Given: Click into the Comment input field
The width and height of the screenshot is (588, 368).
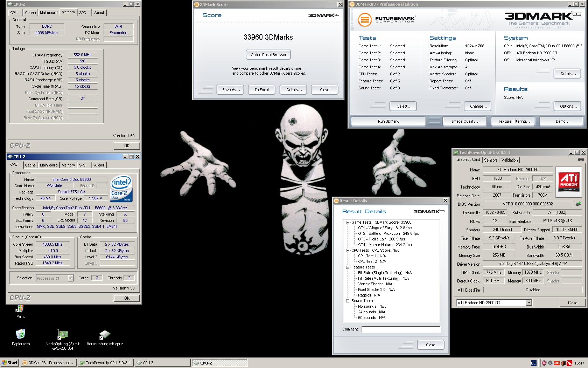Looking at the screenshot, I should [401, 329].
